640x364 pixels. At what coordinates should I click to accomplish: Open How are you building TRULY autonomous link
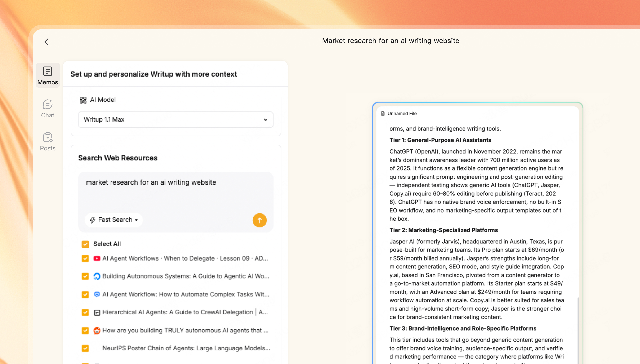(185, 331)
